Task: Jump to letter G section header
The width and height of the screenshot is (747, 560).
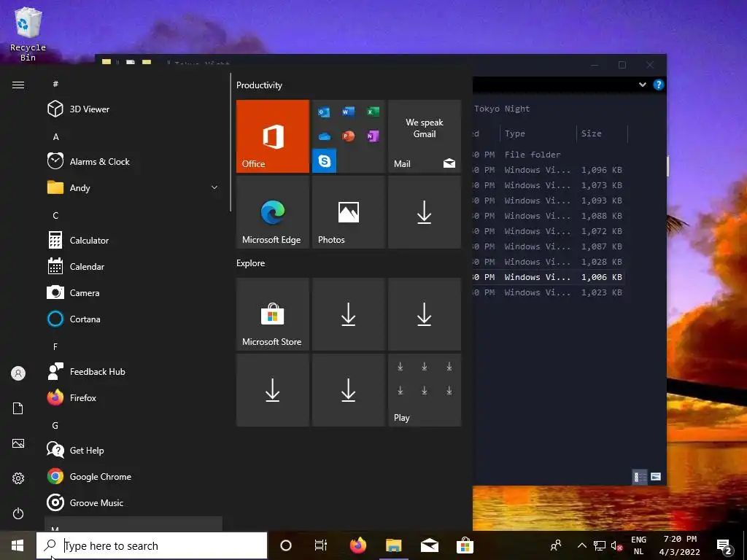Action: [55, 426]
